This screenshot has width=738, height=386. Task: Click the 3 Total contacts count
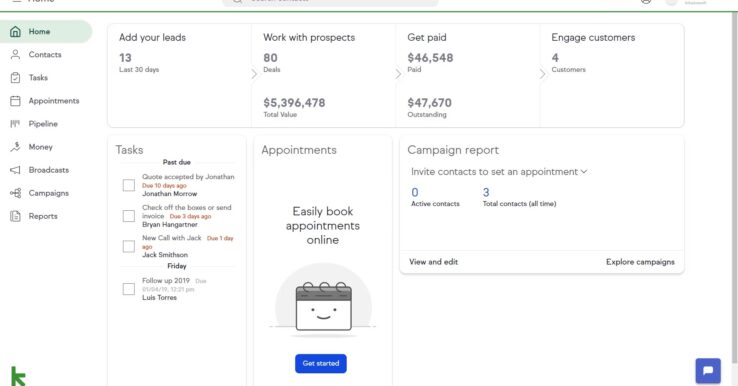pos(486,193)
